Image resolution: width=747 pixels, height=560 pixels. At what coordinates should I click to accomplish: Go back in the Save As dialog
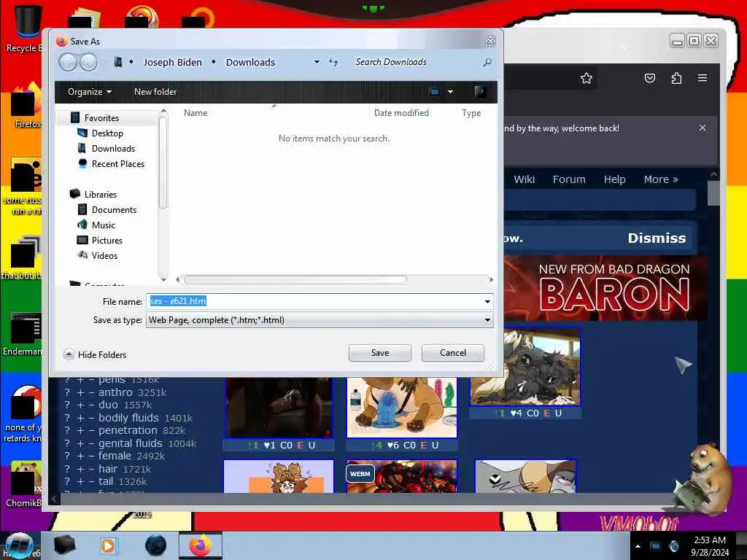point(68,62)
